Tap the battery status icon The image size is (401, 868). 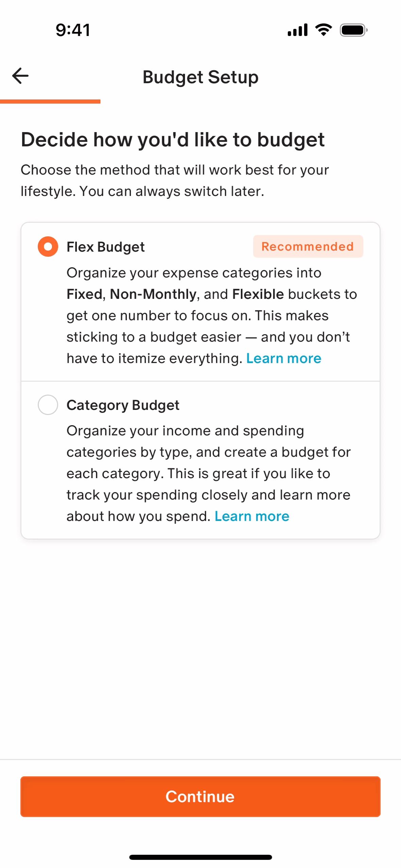coord(353,30)
